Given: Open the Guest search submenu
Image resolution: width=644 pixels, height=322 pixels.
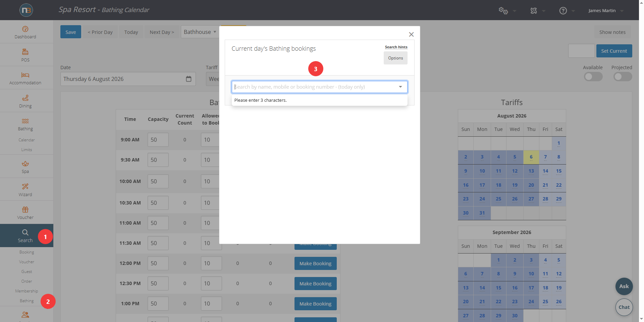Looking at the screenshot, I should [x=26, y=272].
